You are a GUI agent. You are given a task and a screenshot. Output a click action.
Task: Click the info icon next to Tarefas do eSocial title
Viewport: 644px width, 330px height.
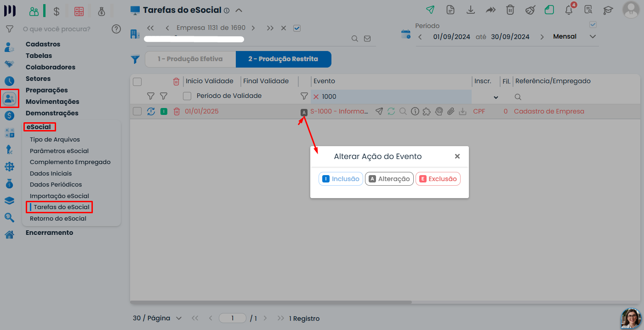(x=226, y=10)
